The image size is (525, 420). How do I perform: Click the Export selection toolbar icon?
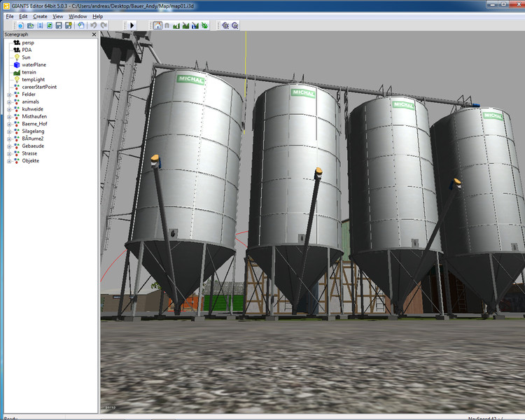(x=81, y=25)
